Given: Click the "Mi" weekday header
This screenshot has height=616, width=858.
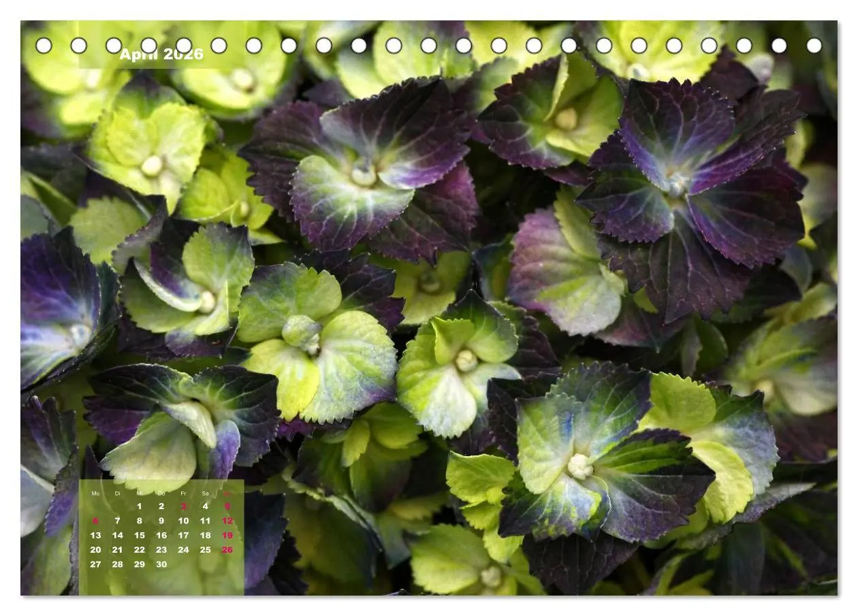Looking at the screenshot, I should pyautogui.click(x=140, y=493).
